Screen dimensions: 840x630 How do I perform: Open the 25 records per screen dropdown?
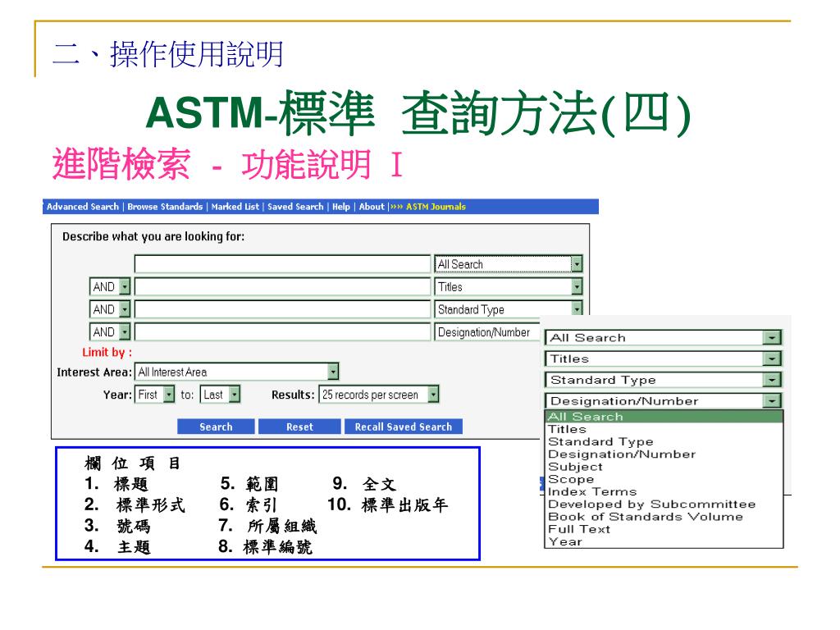[x=379, y=395]
